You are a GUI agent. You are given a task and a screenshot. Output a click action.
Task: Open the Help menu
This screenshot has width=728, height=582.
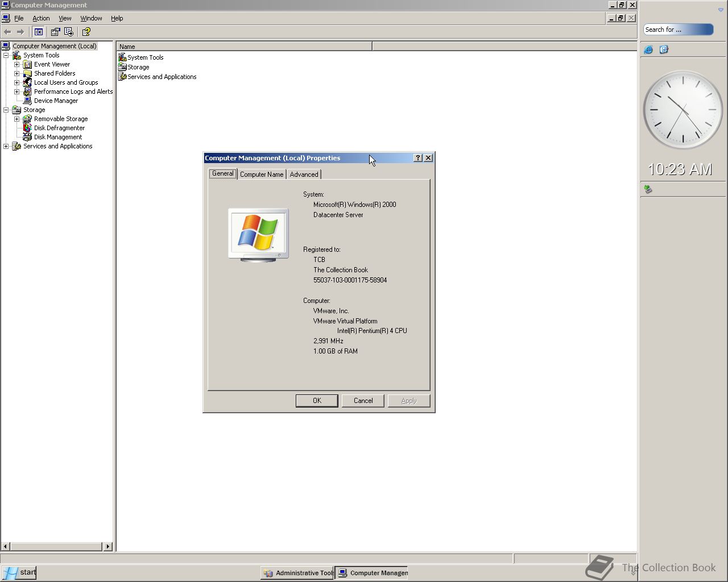coord(117,18)
